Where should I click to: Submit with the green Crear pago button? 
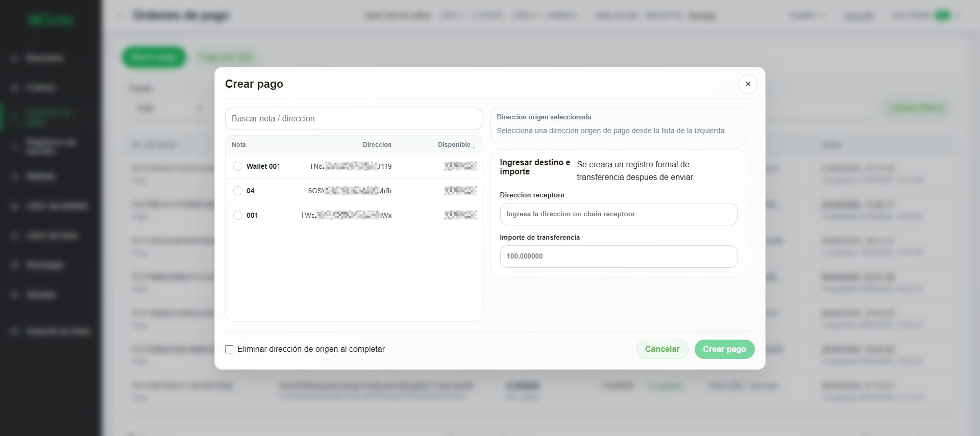[x=724, y=349]
